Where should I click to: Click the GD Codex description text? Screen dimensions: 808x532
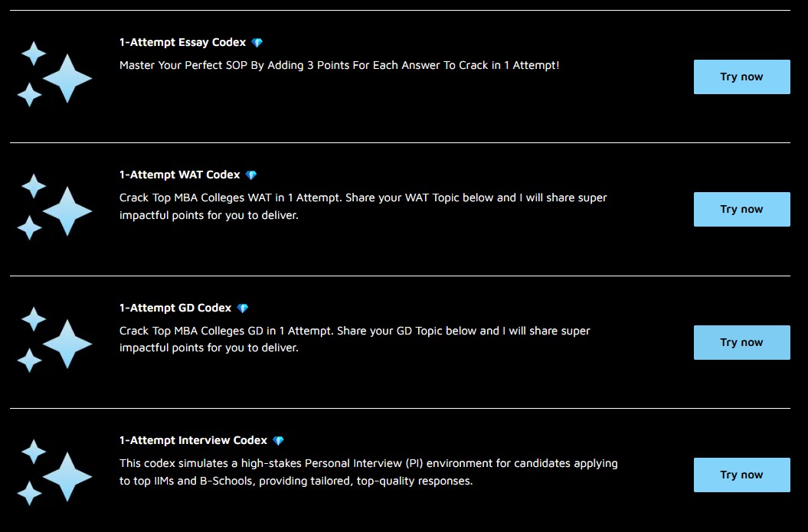[x=355, y=339]
